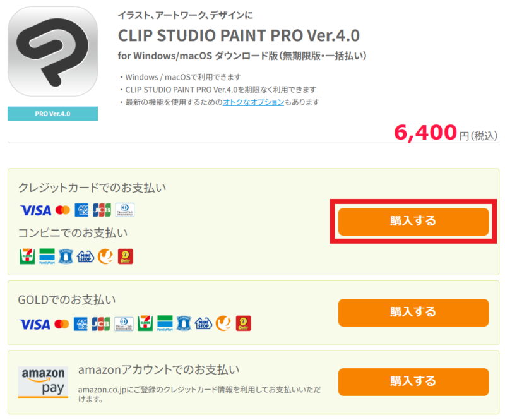
Task: Click the VISA icon under credit card payment
Action: tap(36, 210)
